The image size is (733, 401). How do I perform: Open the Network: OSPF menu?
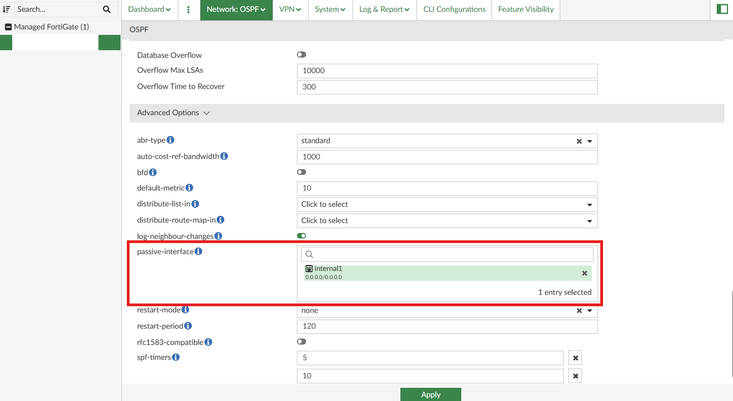coord(236,9)
